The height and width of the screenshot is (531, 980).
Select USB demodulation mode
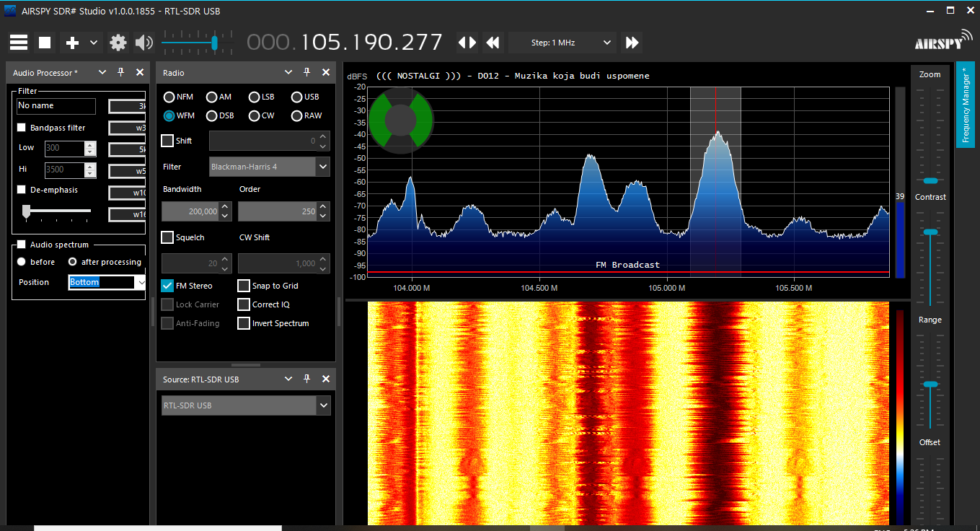pos(305,97)
